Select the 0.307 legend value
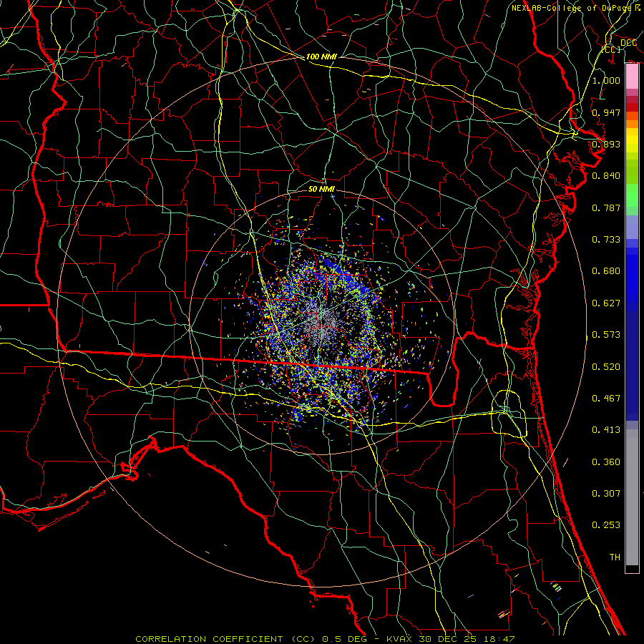This screenshot has width=644, height=644. pyautogui.click(x=606, y=494)
